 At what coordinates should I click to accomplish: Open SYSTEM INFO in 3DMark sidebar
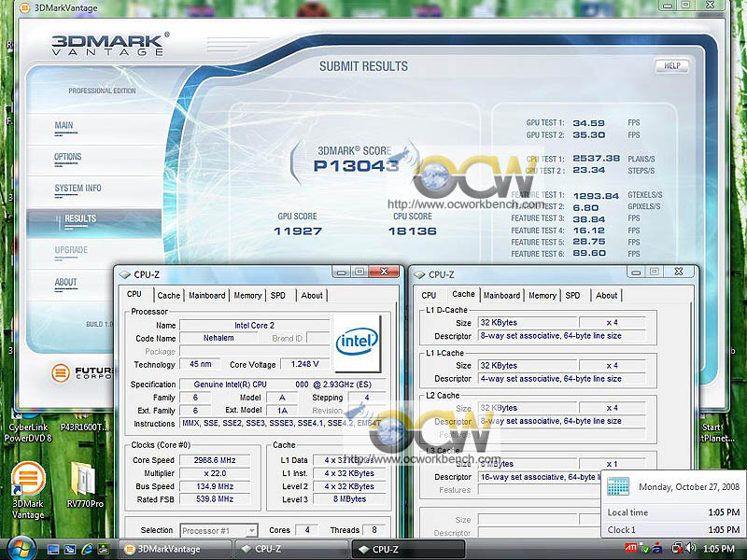[x=78, y=189]
